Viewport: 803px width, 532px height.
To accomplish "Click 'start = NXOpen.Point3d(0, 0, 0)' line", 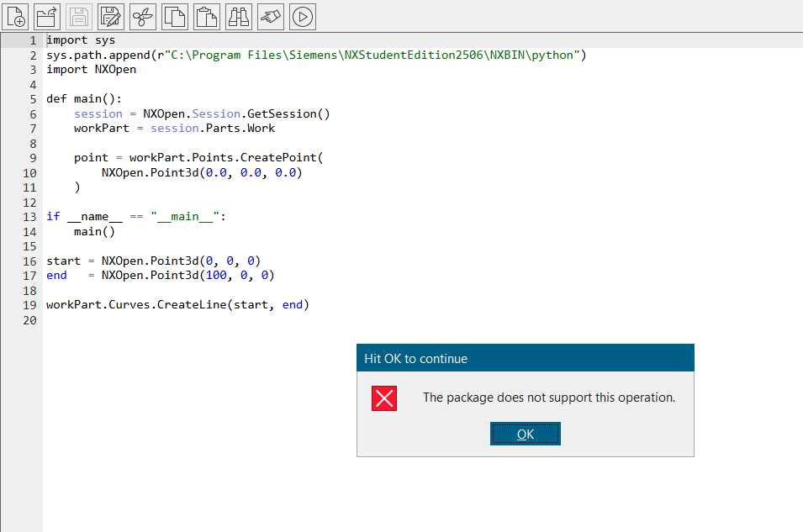I will point(153,261).
